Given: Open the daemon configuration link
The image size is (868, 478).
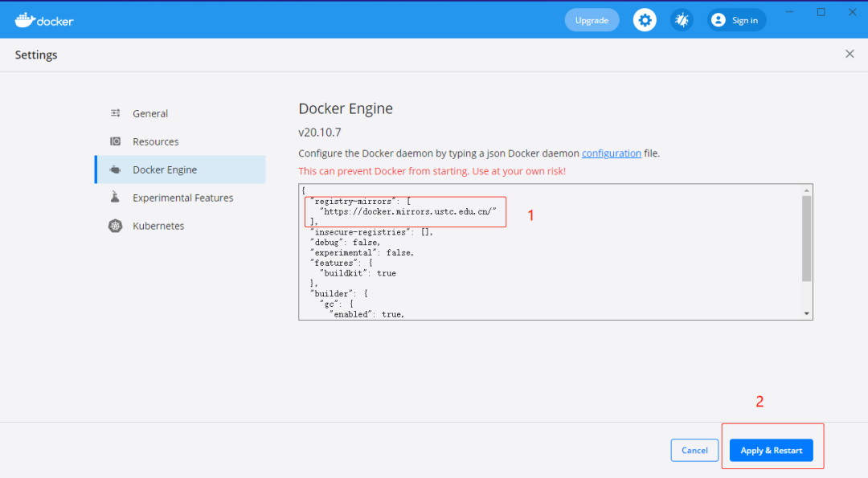Looking at the screenshot, I should point(611,153).
